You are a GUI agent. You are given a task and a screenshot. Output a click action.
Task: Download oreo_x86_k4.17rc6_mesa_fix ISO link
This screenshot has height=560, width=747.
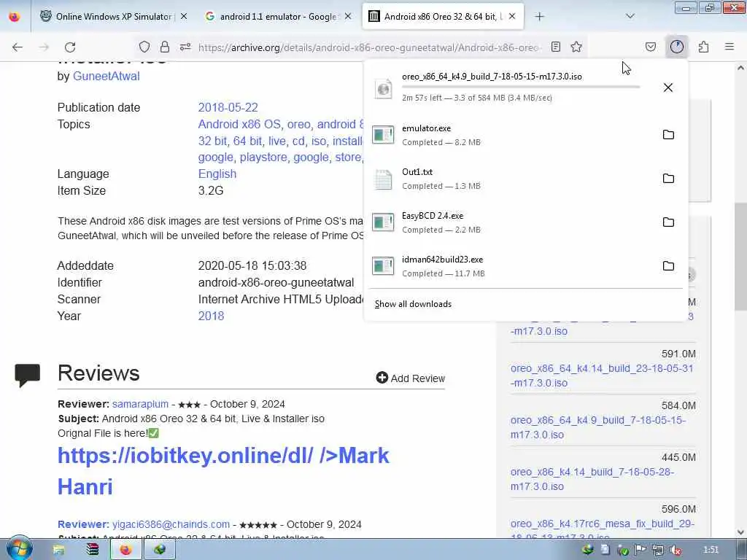click(x=602, y=529)
